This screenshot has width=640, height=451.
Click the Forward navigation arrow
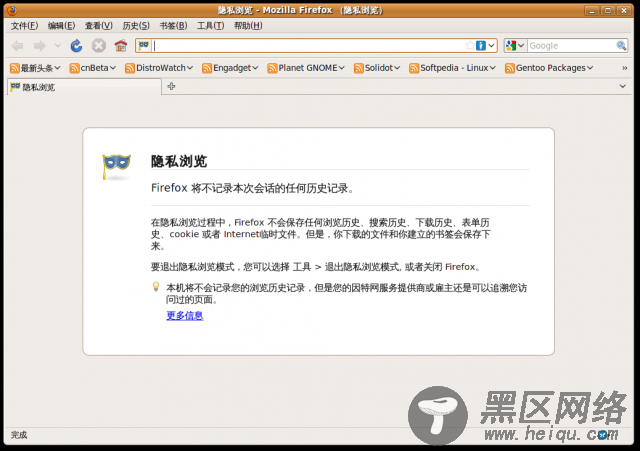click(40, 46)
